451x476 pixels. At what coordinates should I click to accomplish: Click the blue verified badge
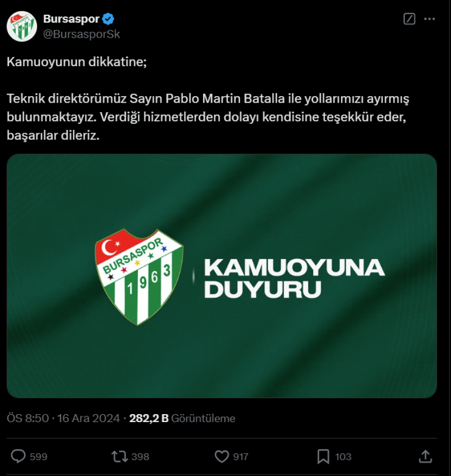coord(108,20)
